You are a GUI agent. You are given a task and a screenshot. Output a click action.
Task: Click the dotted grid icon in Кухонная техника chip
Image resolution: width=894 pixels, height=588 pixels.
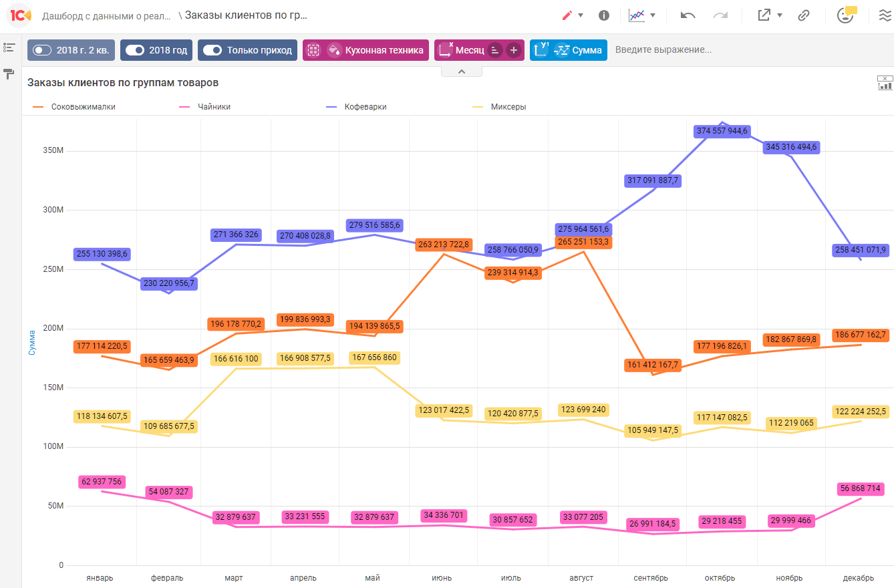pos(314,50)
